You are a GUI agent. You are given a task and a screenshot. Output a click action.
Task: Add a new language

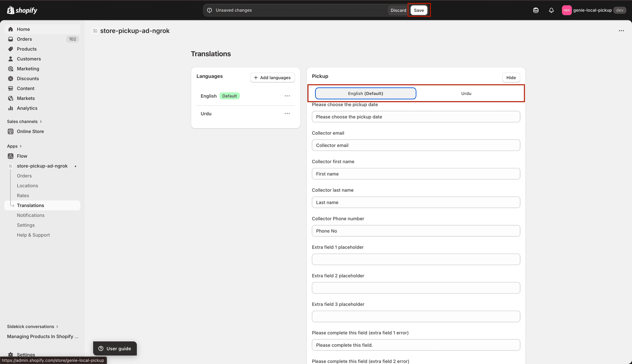pos(272,77)
